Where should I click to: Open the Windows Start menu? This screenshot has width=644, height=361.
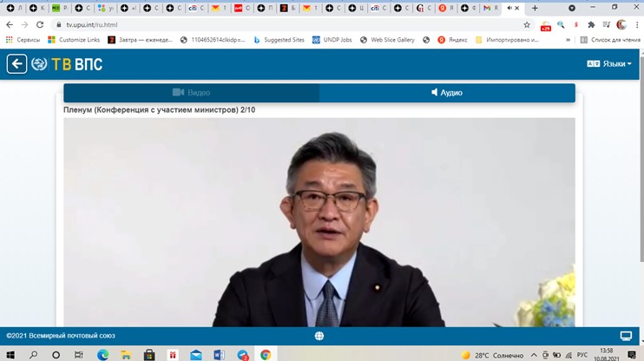click(10, 354)
